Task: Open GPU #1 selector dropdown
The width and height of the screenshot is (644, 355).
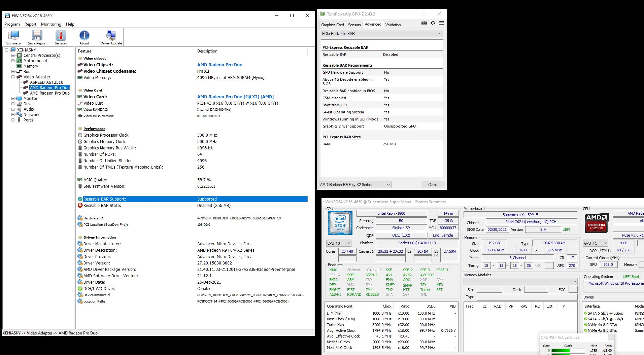Action: [x=596, y=243]
